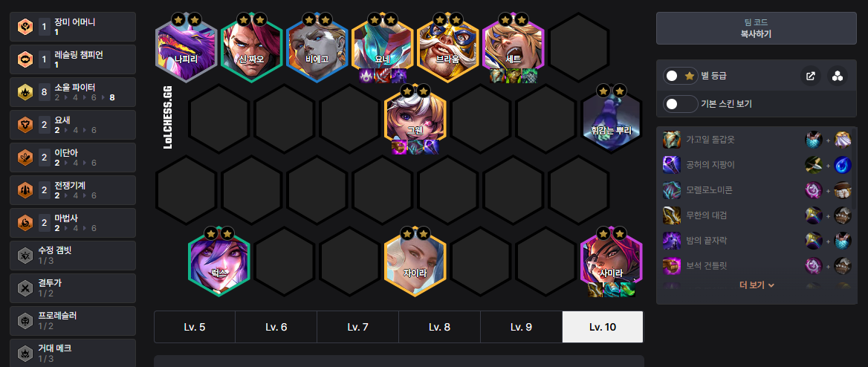Image resolution: width=868 pixels, height=367 pixels.
Task: Open the 요새 trait row
Action: [73, 125]
